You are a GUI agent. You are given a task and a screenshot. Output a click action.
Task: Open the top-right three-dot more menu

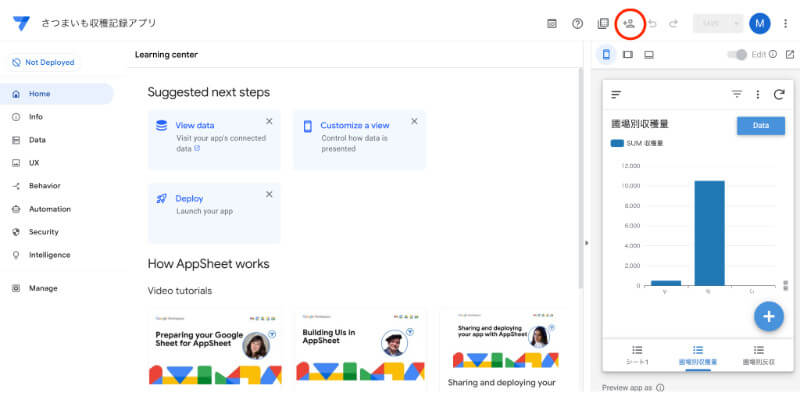pyautogui.click(x=785, y=24)
